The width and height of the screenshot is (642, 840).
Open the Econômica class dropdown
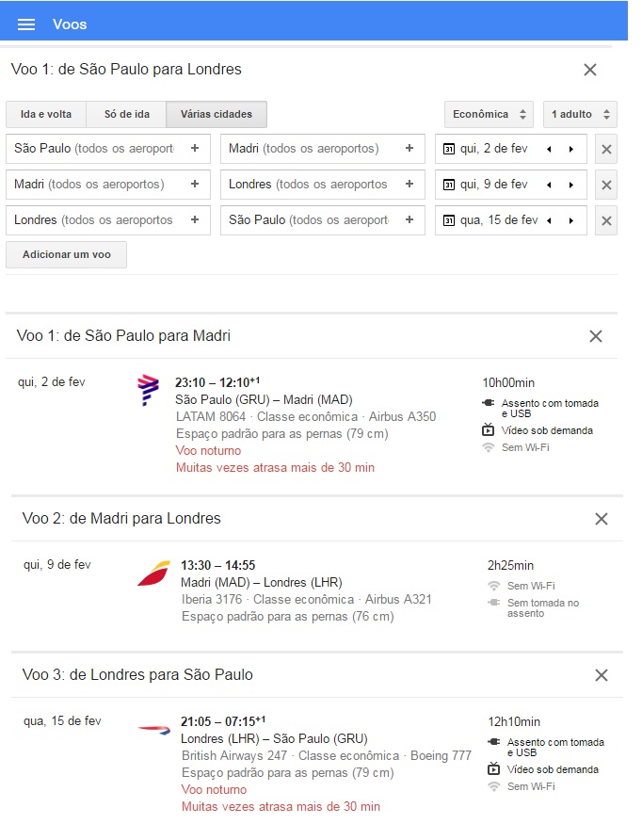(x=489, y=114)
